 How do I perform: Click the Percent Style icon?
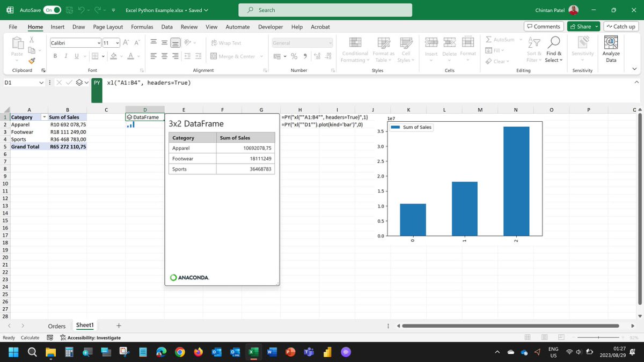coord(294,56)
